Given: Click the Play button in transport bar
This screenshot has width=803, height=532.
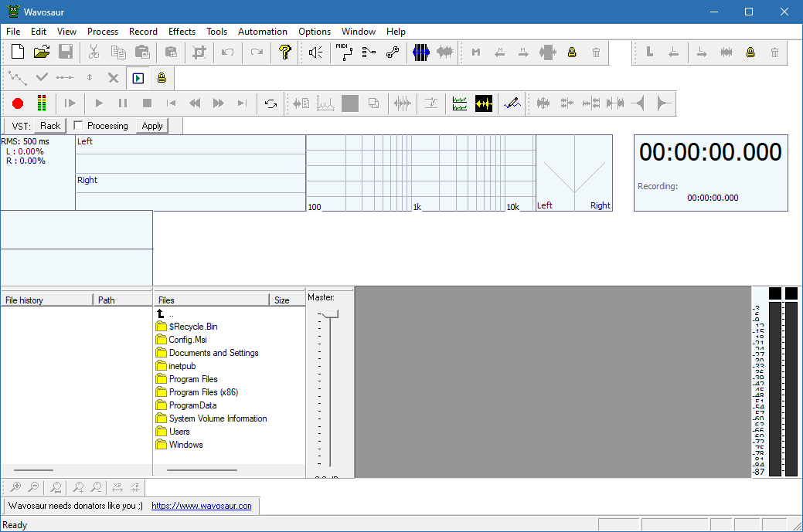Looking at the screenshot, I should [x=99, y=103].
